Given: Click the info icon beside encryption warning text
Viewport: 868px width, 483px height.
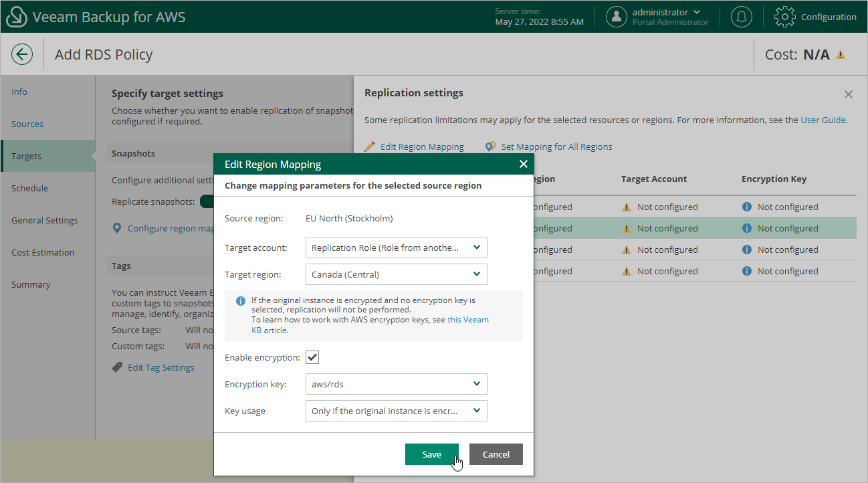Looking at the screenshot, I should coord(241,301).
